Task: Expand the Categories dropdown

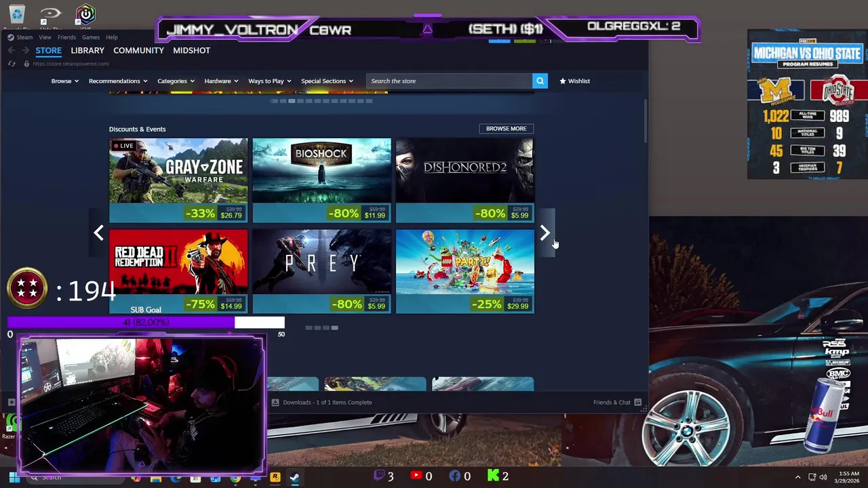Action: [x=176, y=81]
